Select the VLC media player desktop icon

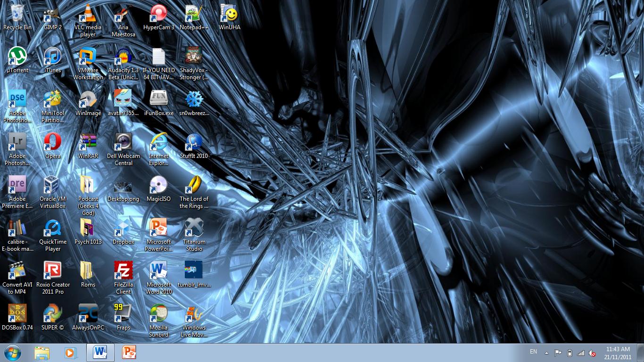pos(88,14)
